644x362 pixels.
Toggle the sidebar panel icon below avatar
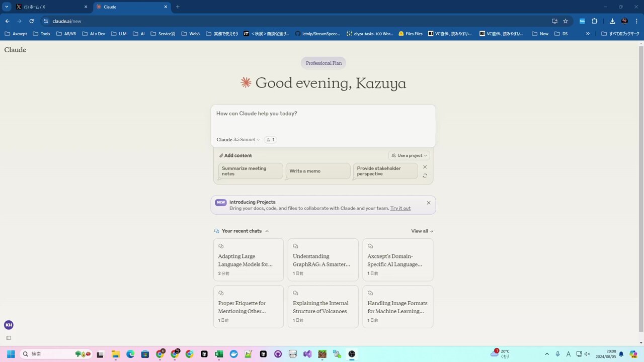9,338
